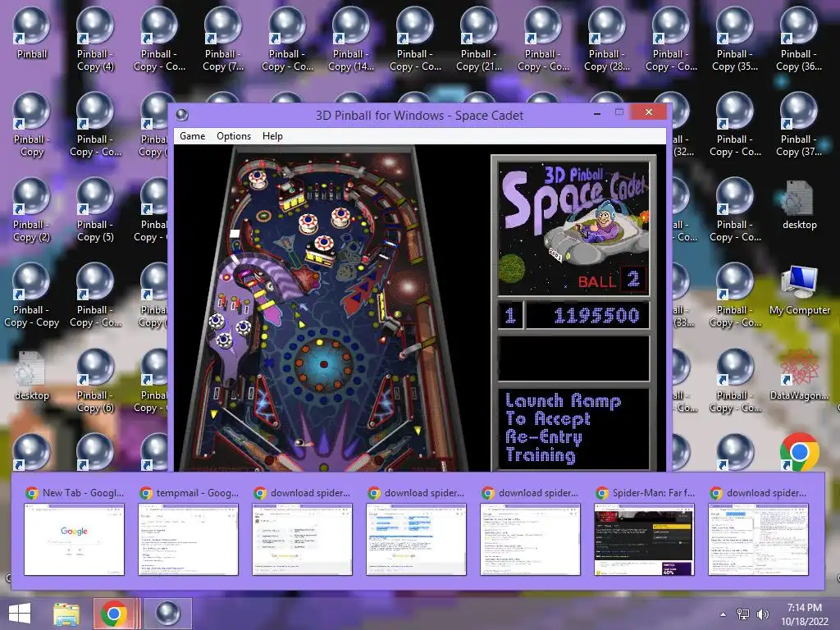Click the Chrome taskbar button

pos(114,614)
